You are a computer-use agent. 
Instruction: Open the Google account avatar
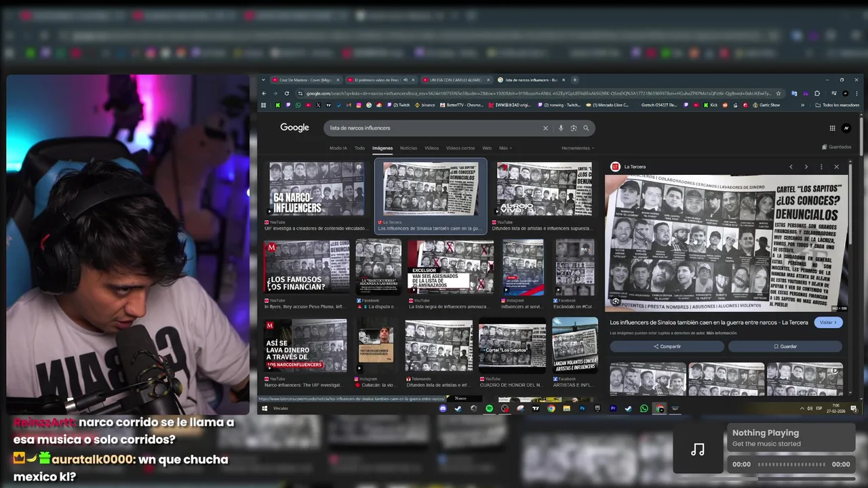(x=846, y=128)
